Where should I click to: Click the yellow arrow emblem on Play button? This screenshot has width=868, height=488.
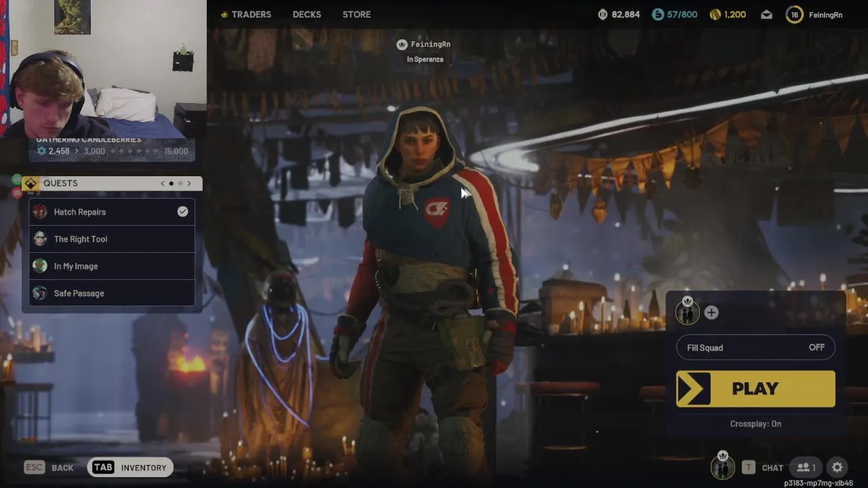point(694,388)
